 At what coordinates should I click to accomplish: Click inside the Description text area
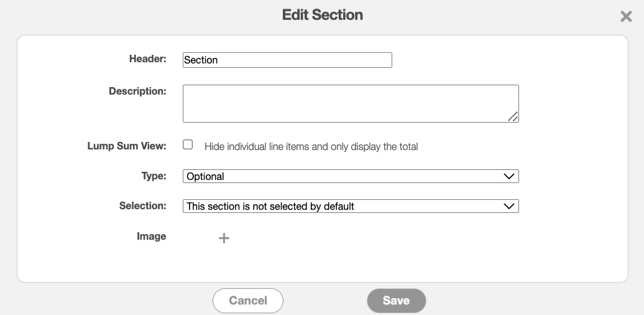(x=350, y=103)
